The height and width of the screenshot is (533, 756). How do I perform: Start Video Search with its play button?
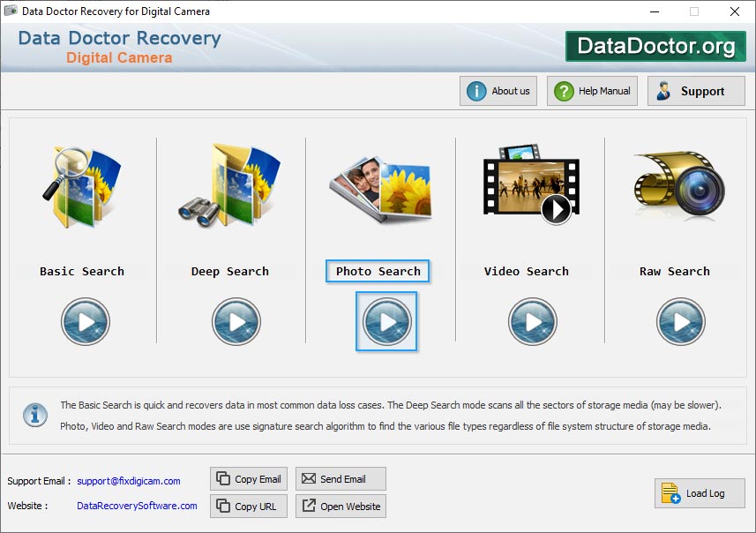(x=532, y=321)
